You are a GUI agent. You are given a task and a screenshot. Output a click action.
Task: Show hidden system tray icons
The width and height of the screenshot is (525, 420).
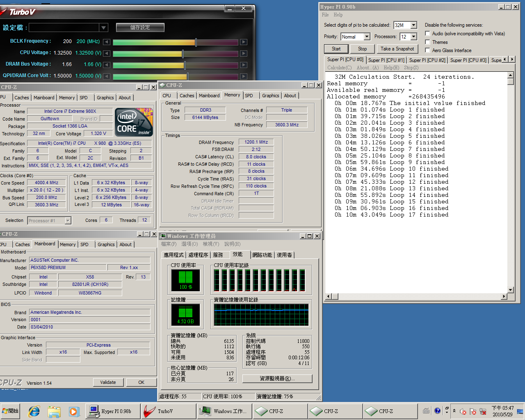[454, 411]
